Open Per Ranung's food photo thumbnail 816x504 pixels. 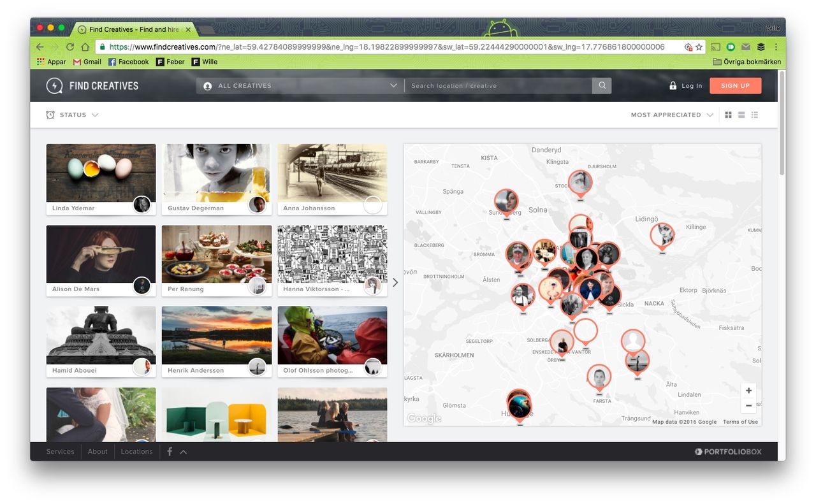tap(217, 254)
